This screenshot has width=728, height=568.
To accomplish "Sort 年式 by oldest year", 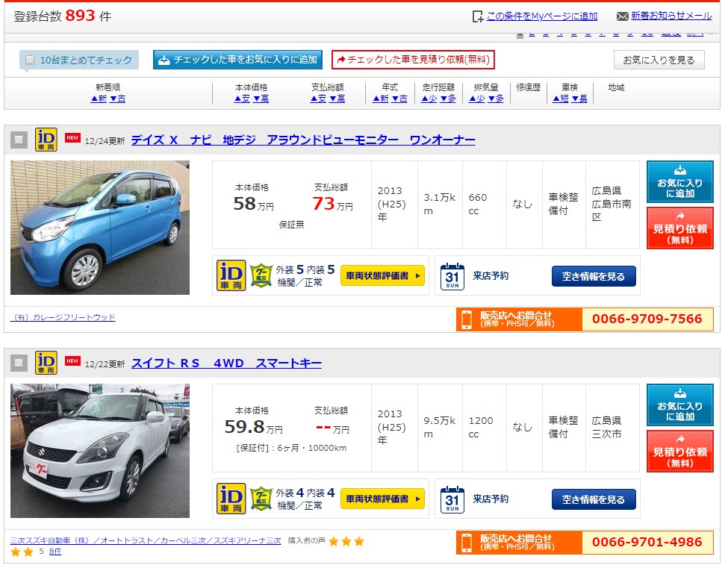I will pos(399,99).
